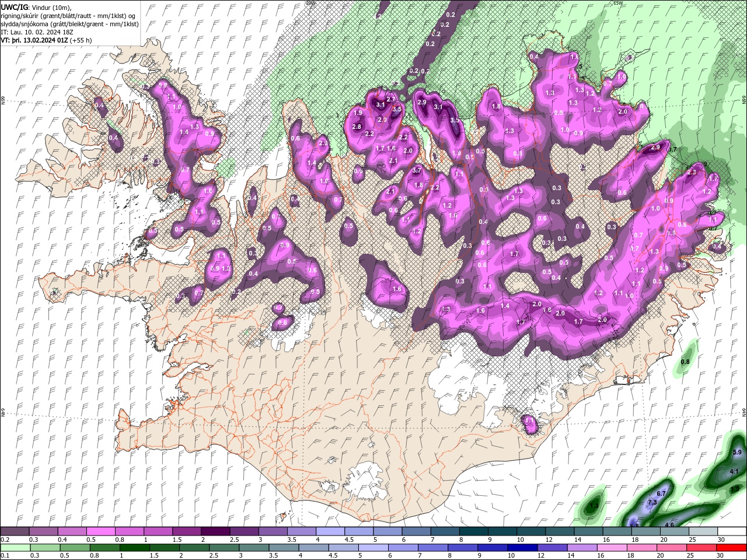
Task: Click the 2.8 snowfall value on the map
Action: [357, 127]
